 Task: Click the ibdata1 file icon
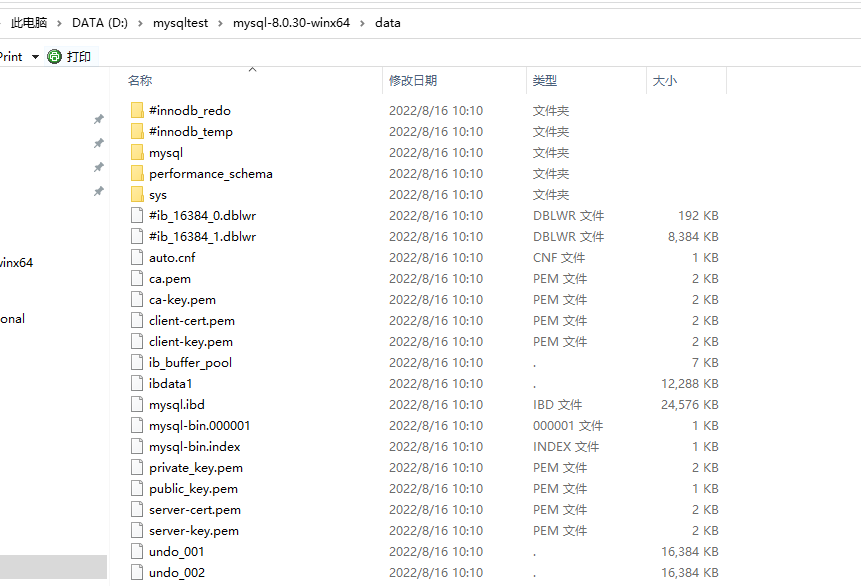[137, 383]
